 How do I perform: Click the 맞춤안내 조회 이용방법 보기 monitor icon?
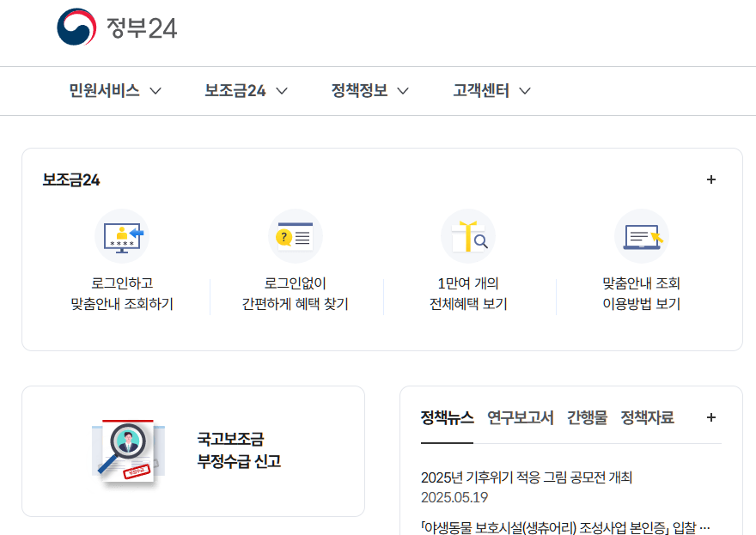[642, 235]
